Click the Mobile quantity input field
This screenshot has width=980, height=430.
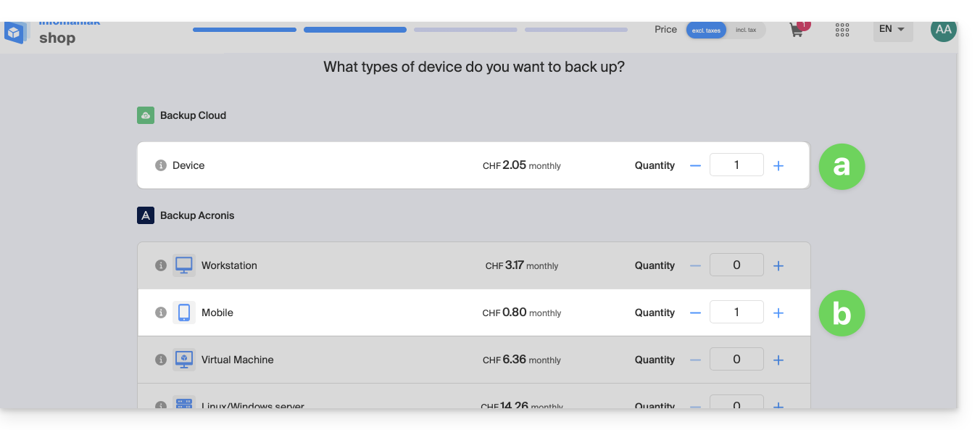click(736, 313)
